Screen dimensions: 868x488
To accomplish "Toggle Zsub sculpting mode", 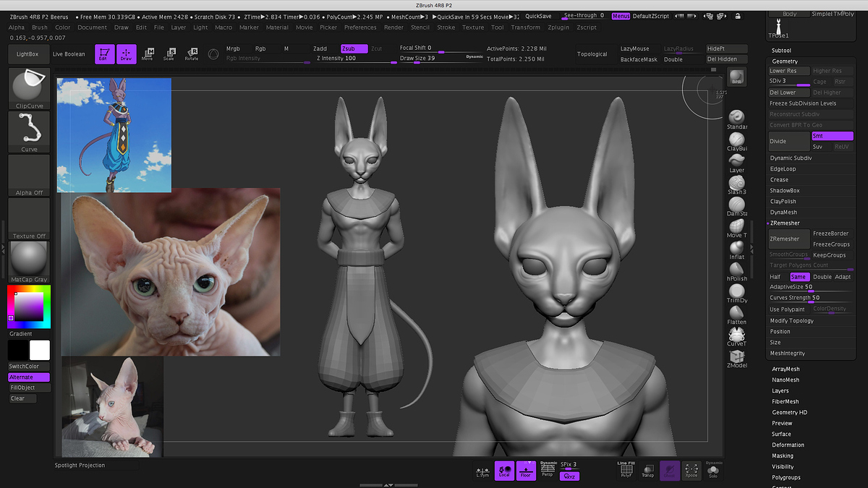I will click(354, 48).
